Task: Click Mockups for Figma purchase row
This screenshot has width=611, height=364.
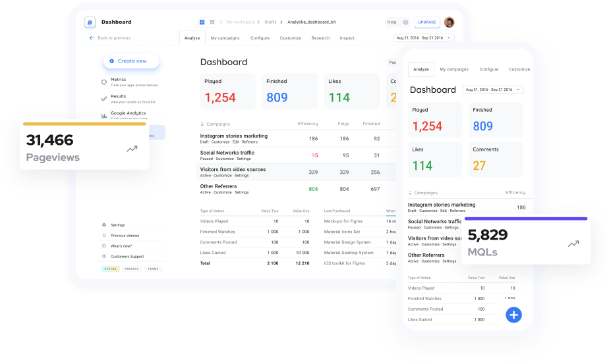Action: coord(360,221)
